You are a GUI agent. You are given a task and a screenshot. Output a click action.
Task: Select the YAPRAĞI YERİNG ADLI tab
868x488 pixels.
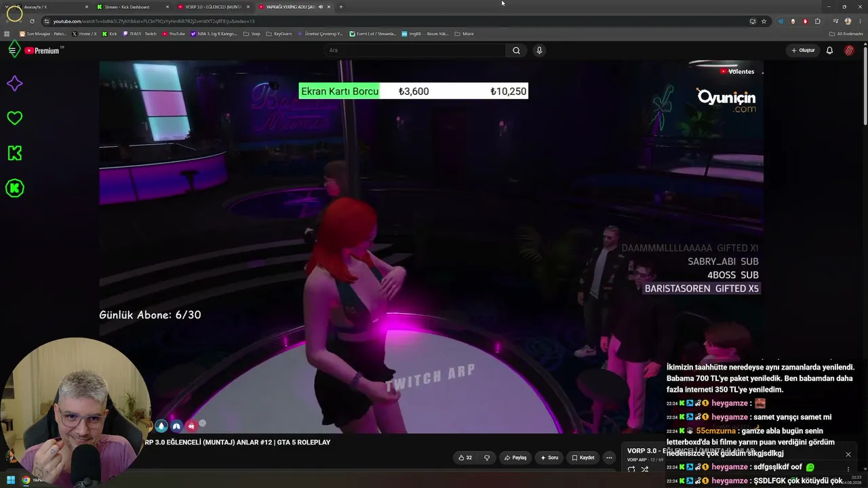[x=293, y=7]
